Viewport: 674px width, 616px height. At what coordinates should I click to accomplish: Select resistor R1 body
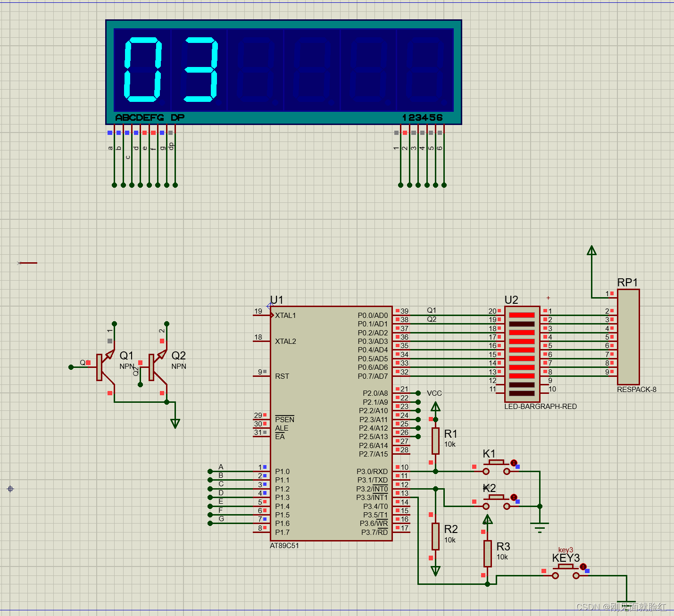click(435, 441)
